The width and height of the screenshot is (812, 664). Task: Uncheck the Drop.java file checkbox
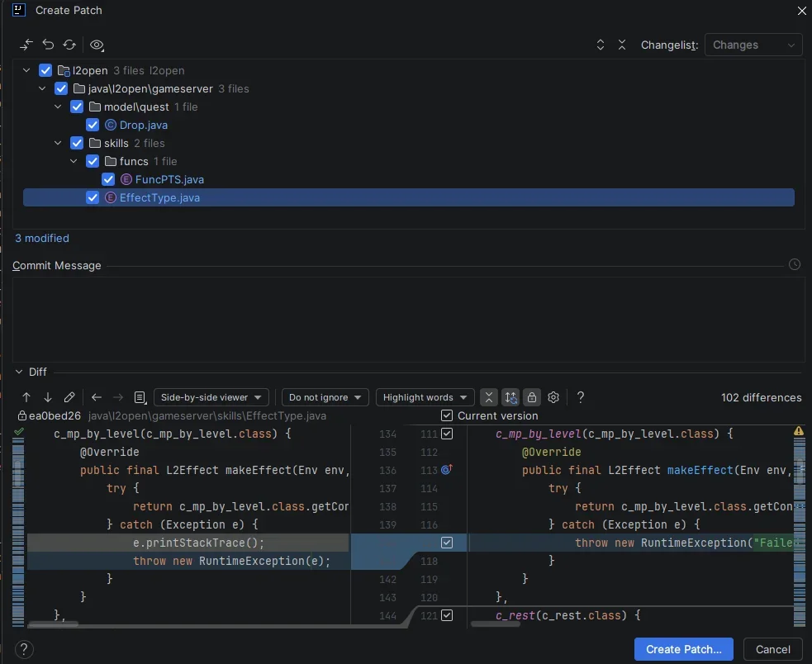[93, 125]
